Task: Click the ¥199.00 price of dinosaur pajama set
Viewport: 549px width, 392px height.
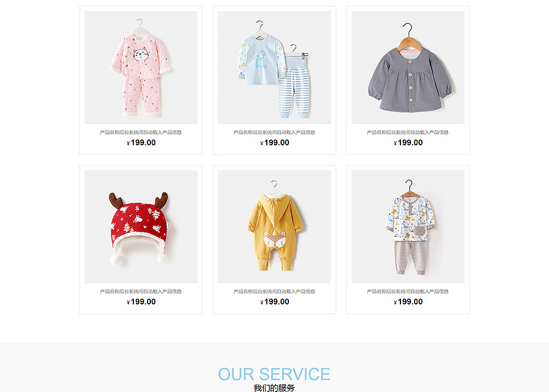Action: click(x=408, y=302)
